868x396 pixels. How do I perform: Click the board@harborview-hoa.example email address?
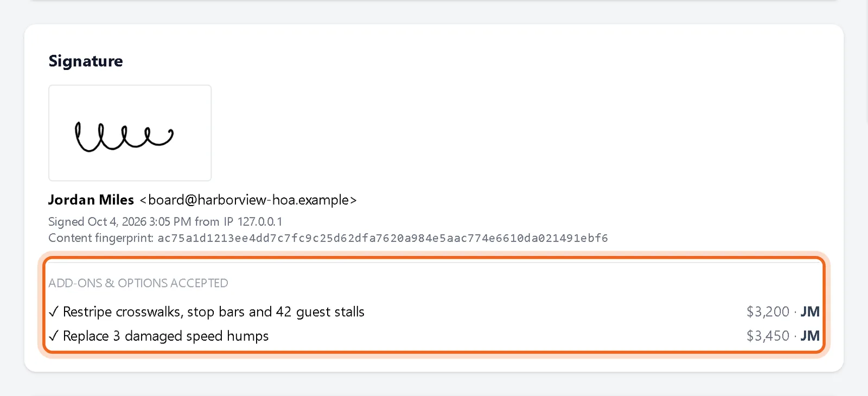248,200
